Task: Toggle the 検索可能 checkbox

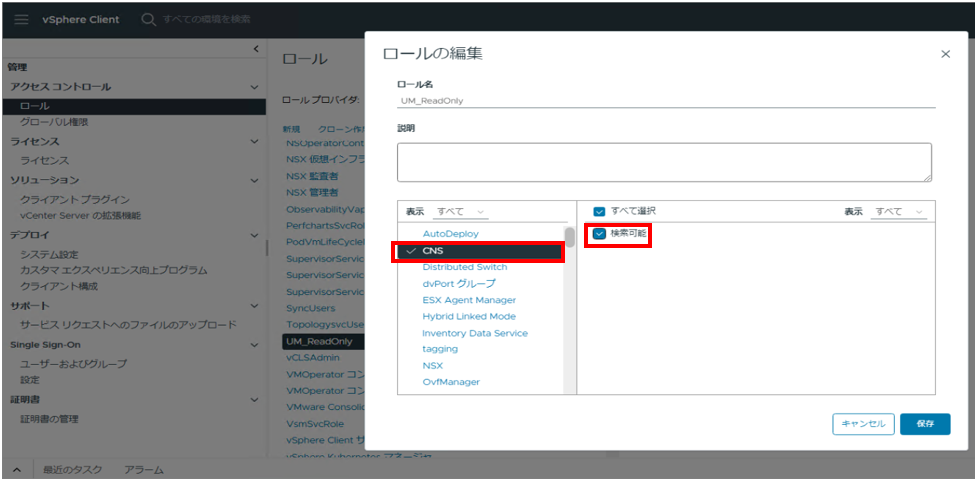Action: point(600,234)
